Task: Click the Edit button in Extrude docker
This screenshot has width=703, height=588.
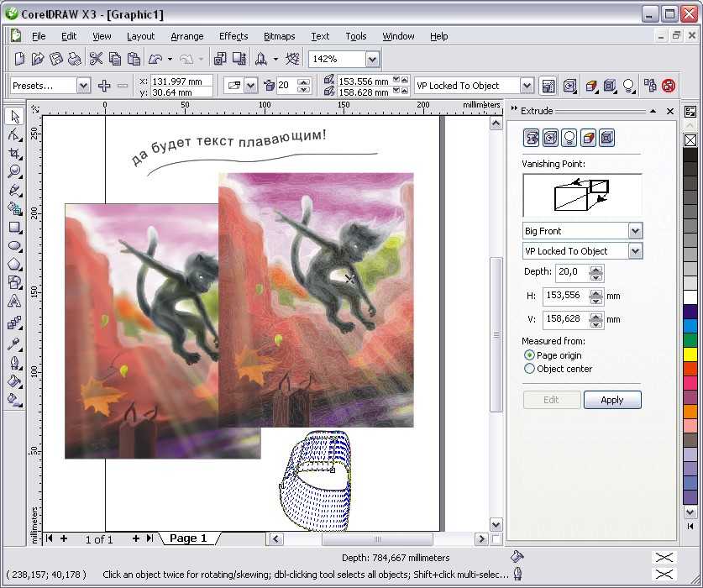Action: click(x=551, y=400)
